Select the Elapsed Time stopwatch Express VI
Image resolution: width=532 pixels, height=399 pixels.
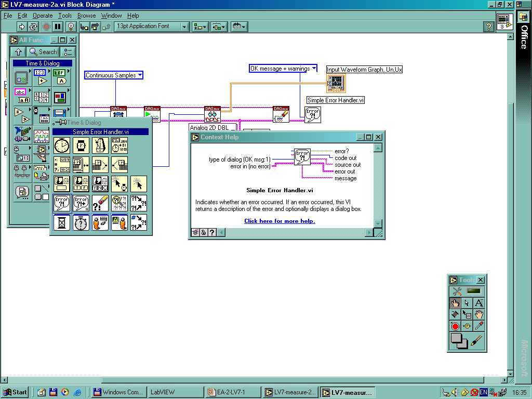click(81, 222)
